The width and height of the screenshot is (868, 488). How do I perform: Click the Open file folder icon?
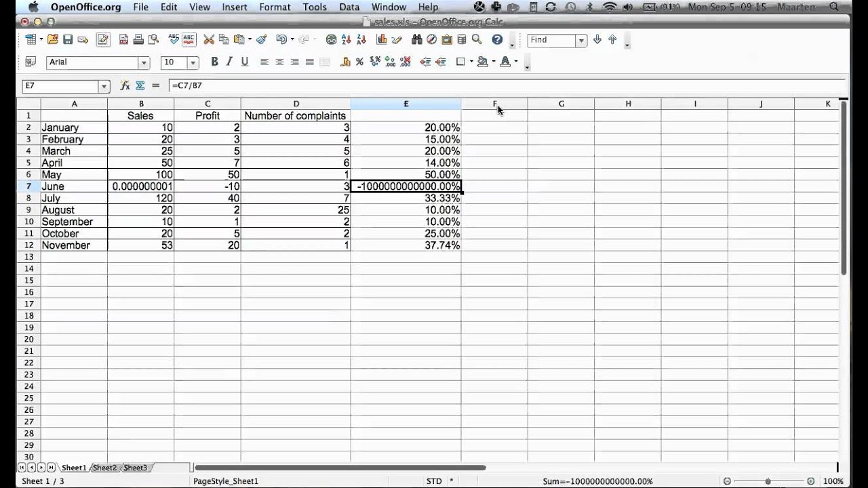click(x=52, y=40)
